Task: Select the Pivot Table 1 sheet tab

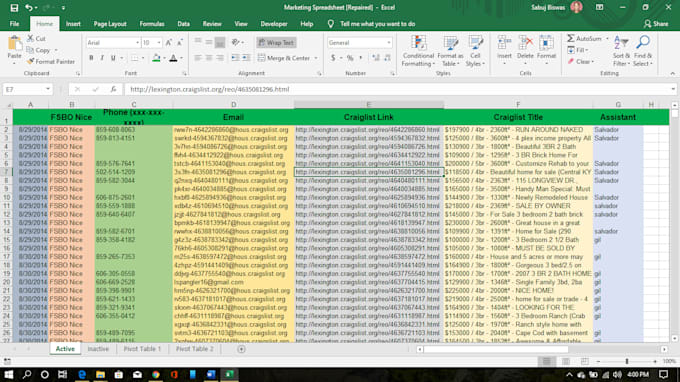Action: [x=142, y=349]
